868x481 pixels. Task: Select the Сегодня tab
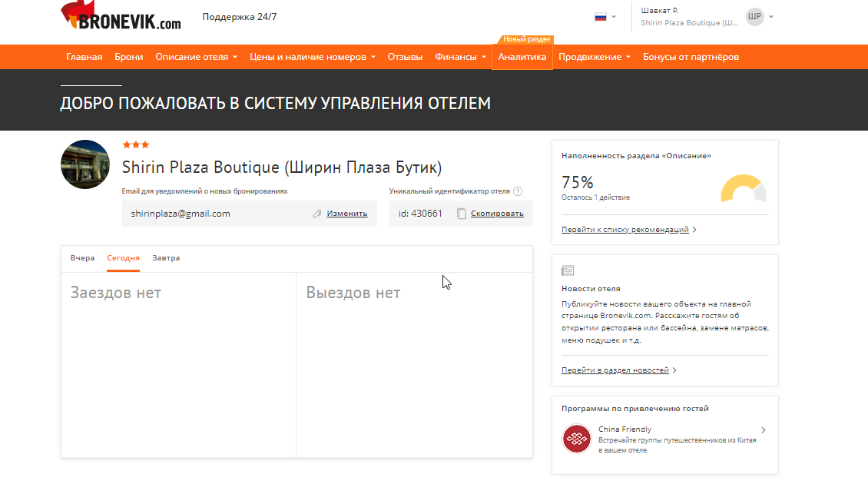click(123, 258)
